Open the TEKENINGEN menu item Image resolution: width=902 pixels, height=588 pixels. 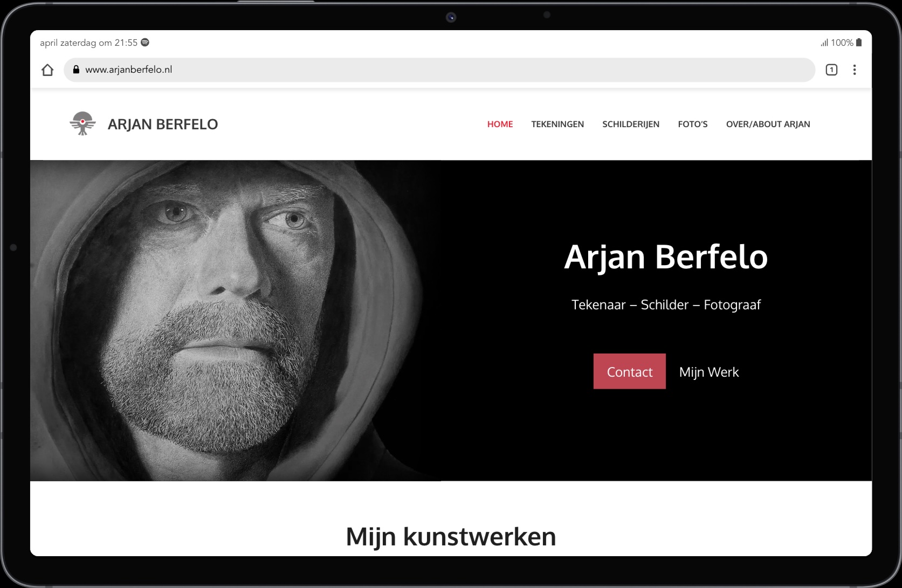(557, 124)
